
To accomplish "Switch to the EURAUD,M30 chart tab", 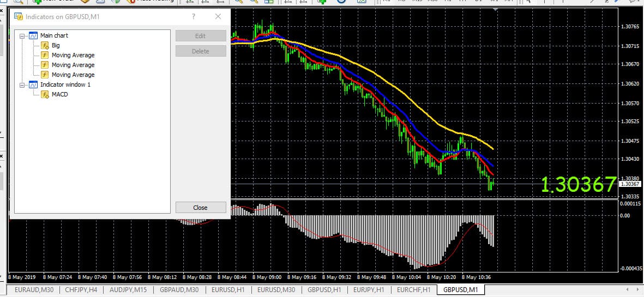I will click(34, 290).
